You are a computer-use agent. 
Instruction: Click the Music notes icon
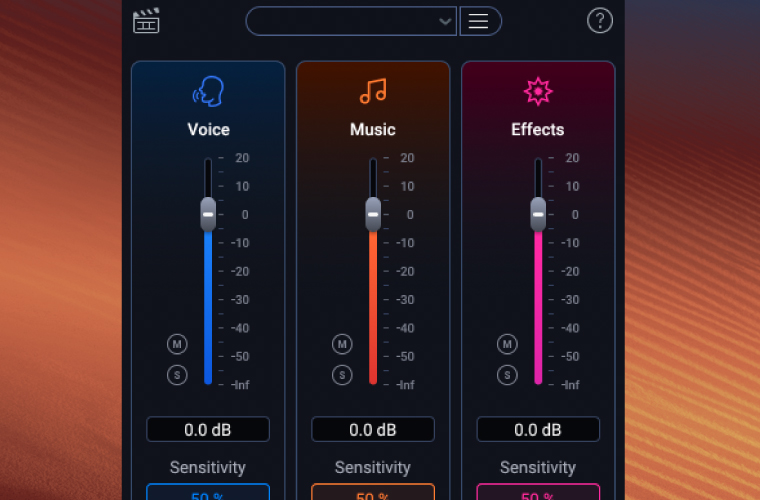pos(373,92)
